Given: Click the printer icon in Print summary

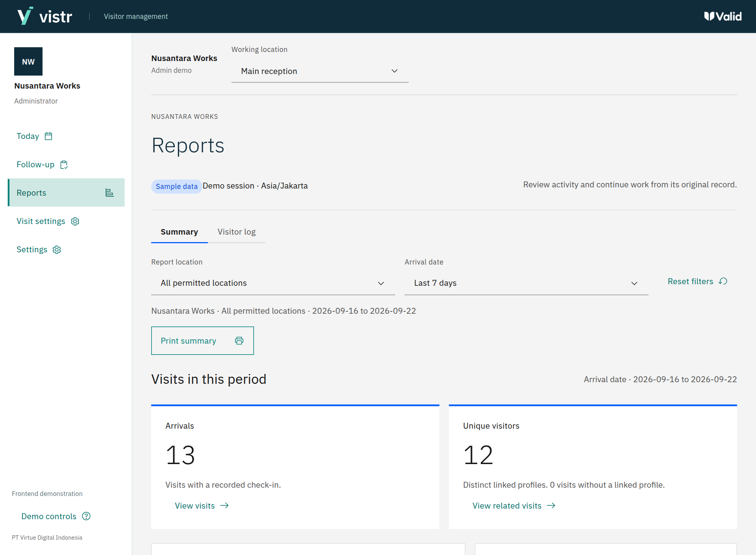Looking at the screenshot, I should [x=239, y=340].
